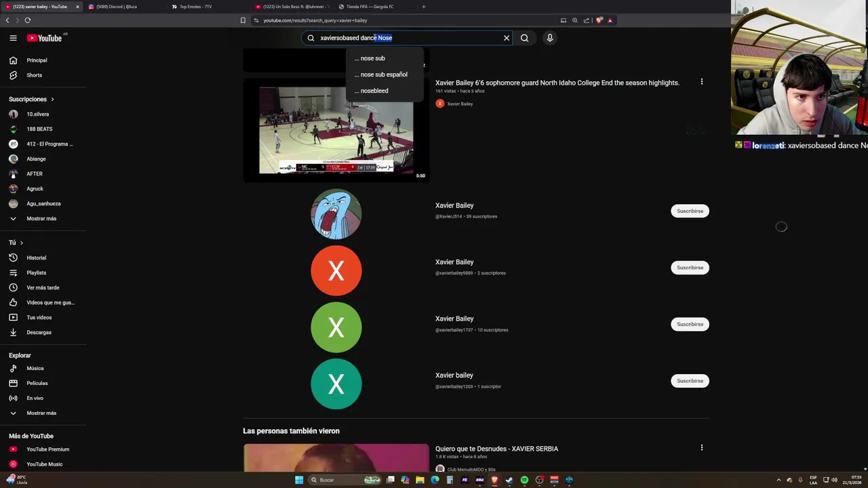868x488 pixels.
Task: Open YouTube Music in the sidebar
Action: pos(43,464)
